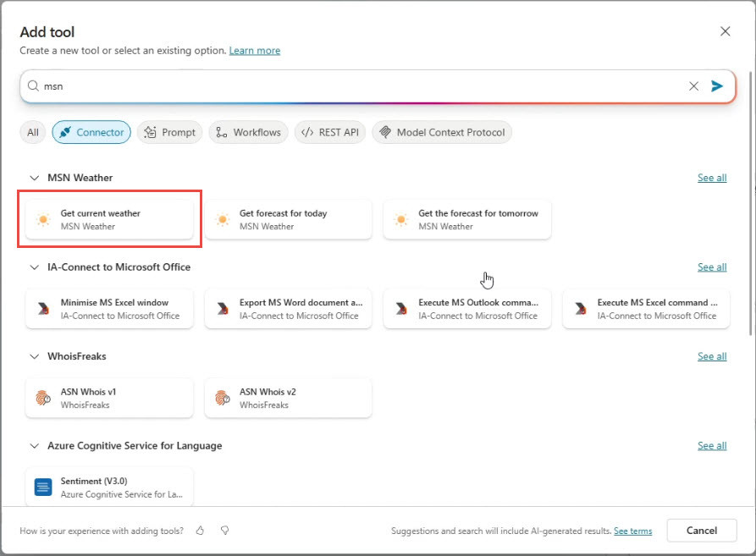The width and height of the screenshot is (756, 556).
Task: Click icon on Minimise MS Excel window card
Action: pos(43,309)
